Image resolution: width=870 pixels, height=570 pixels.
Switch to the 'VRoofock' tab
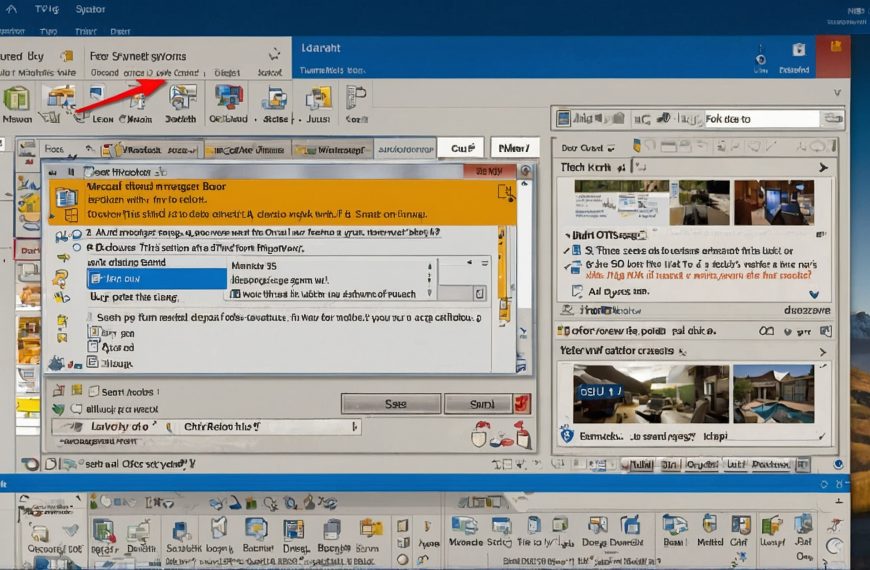click(151, 150)
